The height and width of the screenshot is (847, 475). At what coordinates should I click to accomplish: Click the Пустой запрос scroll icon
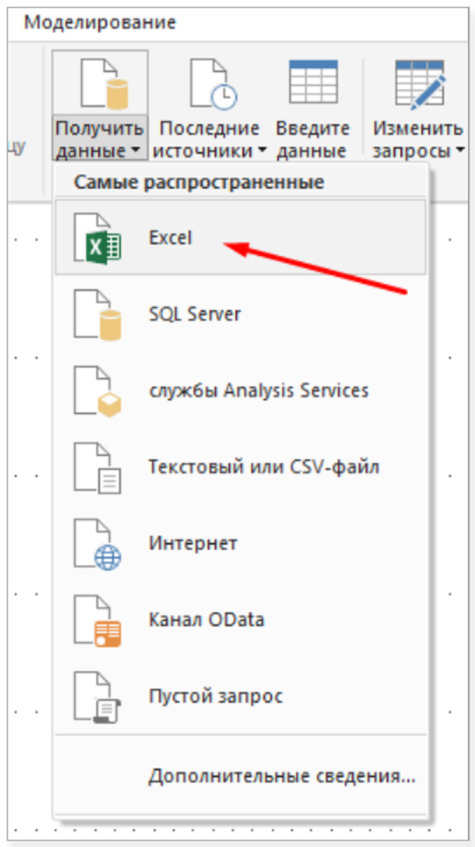(97, 697)
